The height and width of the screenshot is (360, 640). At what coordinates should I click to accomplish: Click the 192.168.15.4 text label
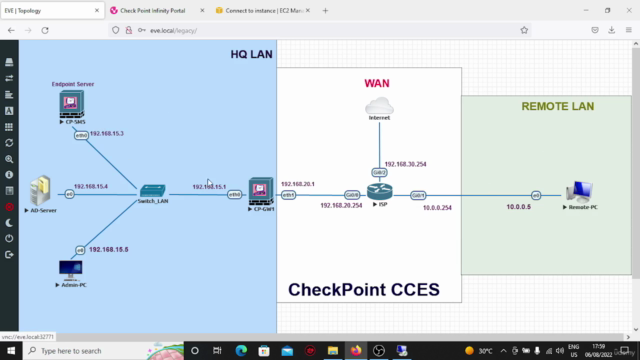(91, 187)
